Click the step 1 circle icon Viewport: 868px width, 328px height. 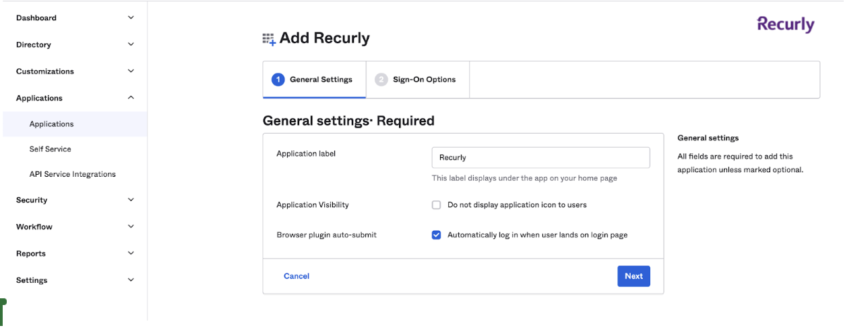(x=278, y=80)
